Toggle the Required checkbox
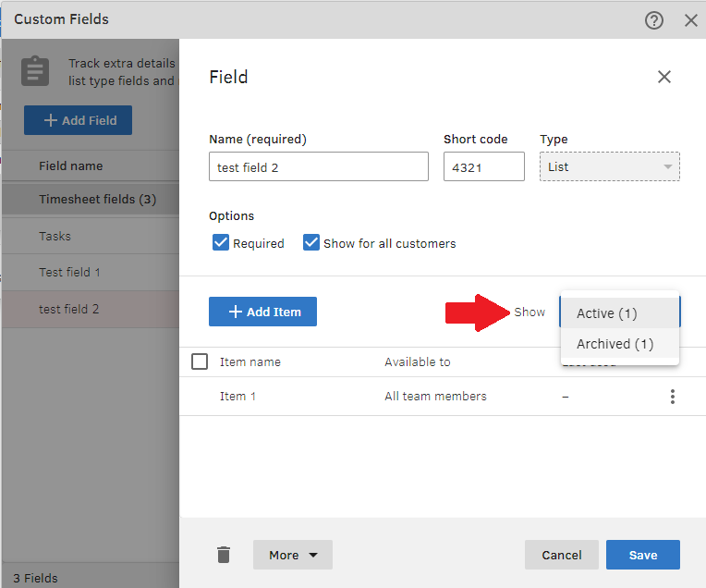 pyautogui.click(x=221, y=243)
